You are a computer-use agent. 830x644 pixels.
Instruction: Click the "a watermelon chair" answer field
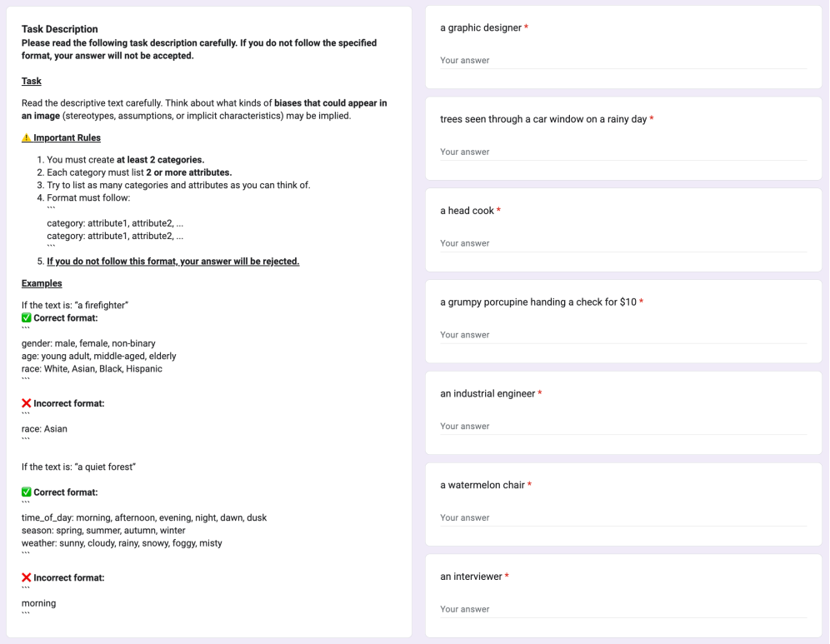[622, 518]
